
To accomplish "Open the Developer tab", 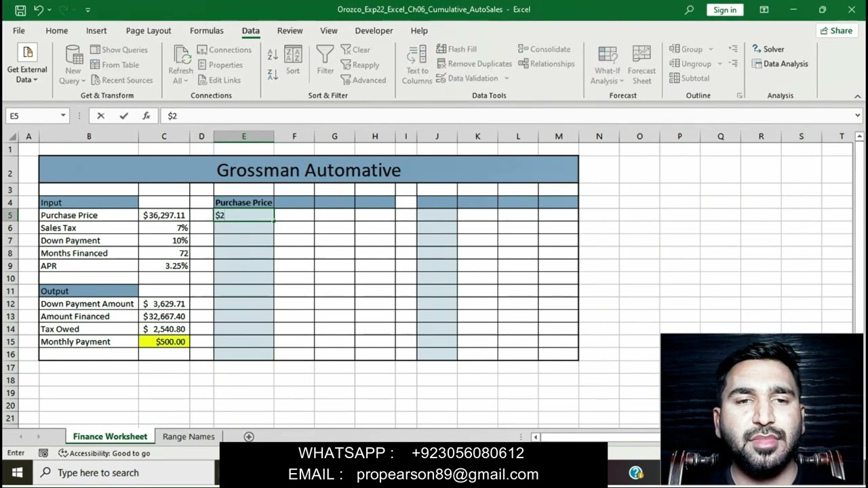I will (374, 30).
